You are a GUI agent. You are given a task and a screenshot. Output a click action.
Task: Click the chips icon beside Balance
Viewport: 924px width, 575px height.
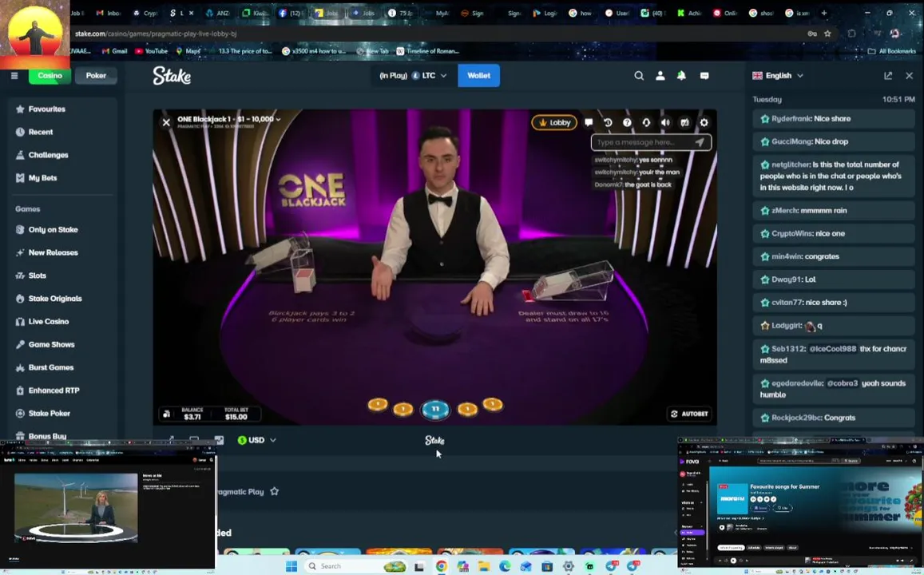pos(167,414)
